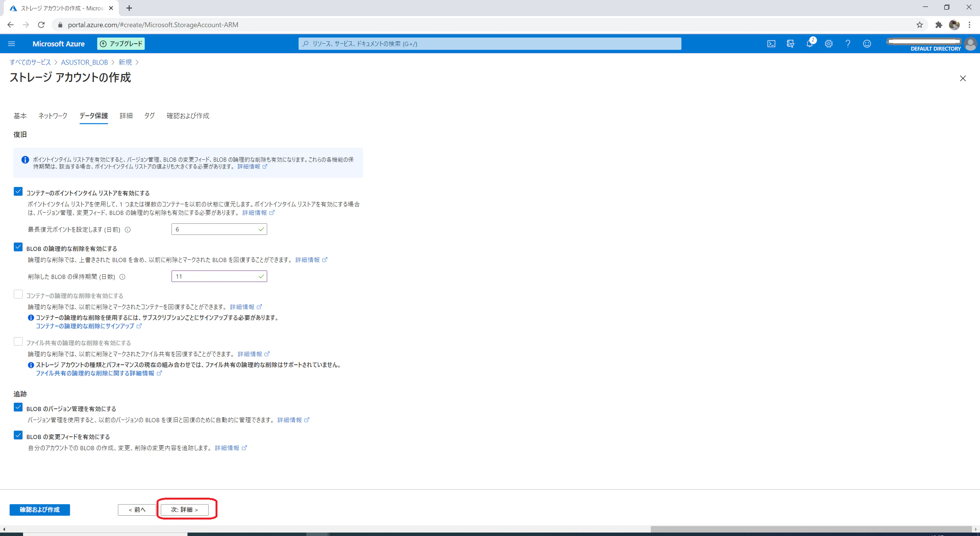This screenshot has height=536, width=980.
Task: Open the portal settings gear
Action: coord(828,44)
